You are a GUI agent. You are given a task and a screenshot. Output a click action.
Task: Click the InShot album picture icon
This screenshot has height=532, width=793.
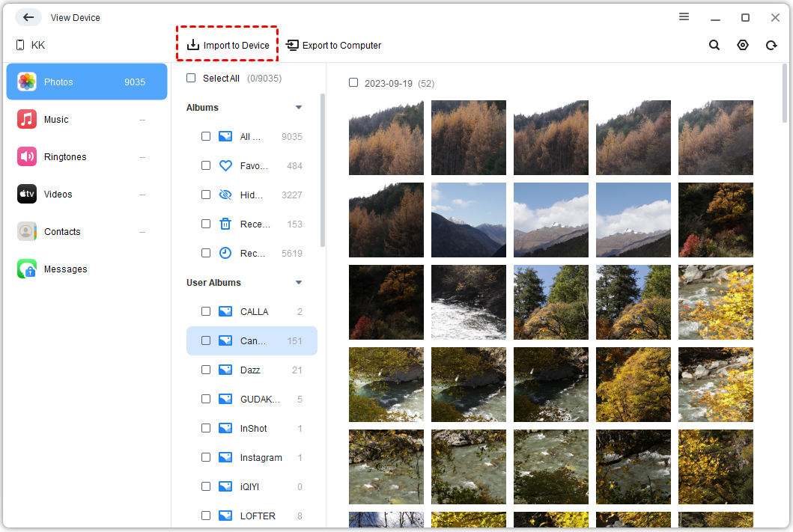(x=225, y=428)
